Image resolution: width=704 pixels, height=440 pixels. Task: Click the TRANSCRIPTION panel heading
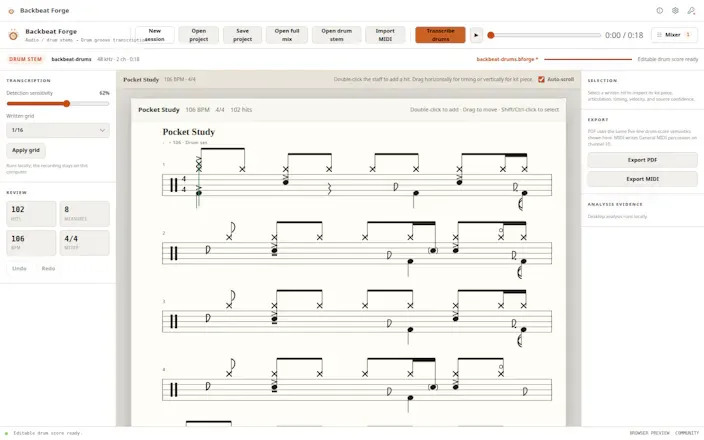pyautogui.click(x=28, y=81)
